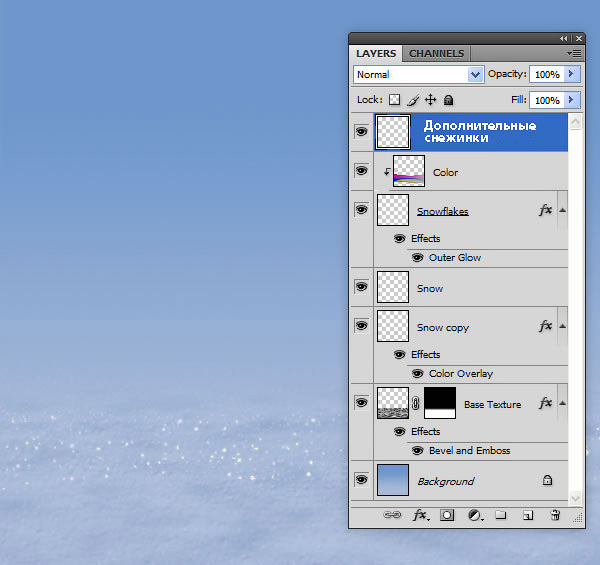600x565 pixels.
Task: Collapse the Snowflakes layer effects list
Action: (562, 210)
